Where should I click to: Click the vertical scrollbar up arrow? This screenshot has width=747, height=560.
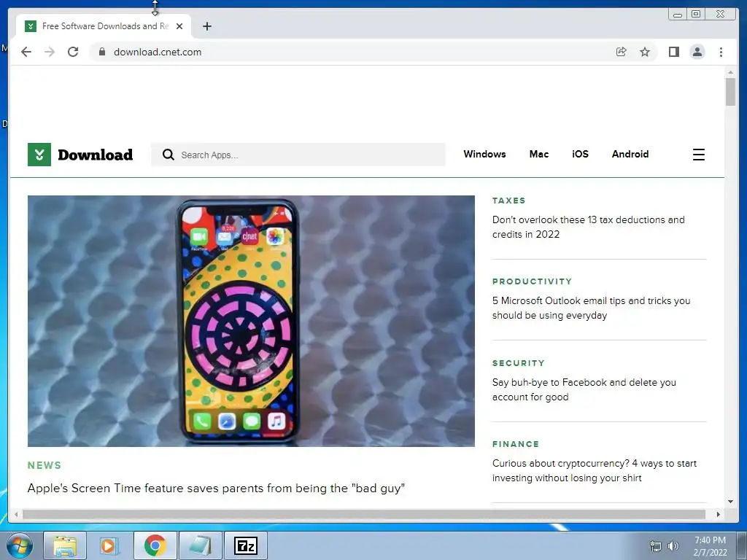point(730,72)
